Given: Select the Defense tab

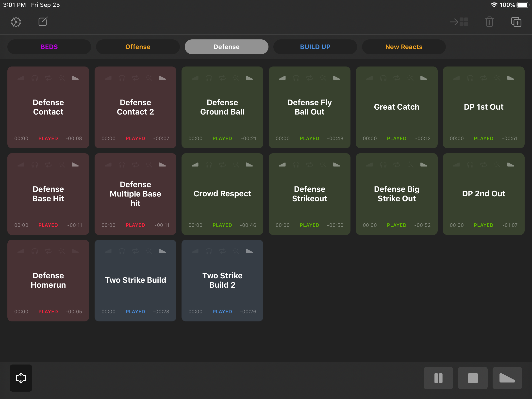Looking at the screenshot, I should pos(227,47).
